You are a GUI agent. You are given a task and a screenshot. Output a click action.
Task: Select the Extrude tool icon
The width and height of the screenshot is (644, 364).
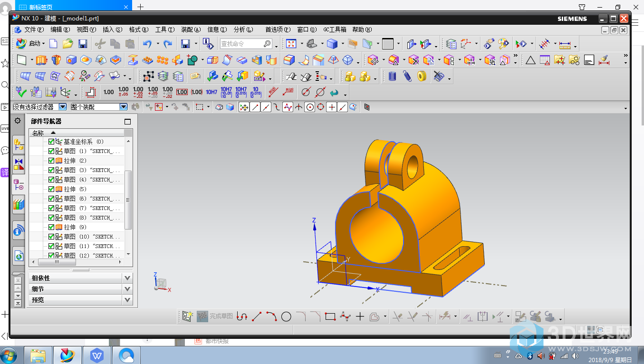[x=41, y=60]
